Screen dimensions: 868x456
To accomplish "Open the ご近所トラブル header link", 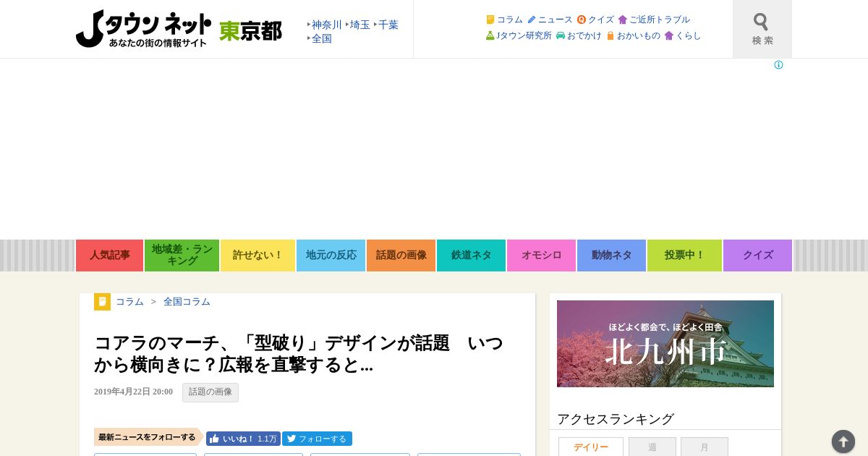I will [654, 20].
